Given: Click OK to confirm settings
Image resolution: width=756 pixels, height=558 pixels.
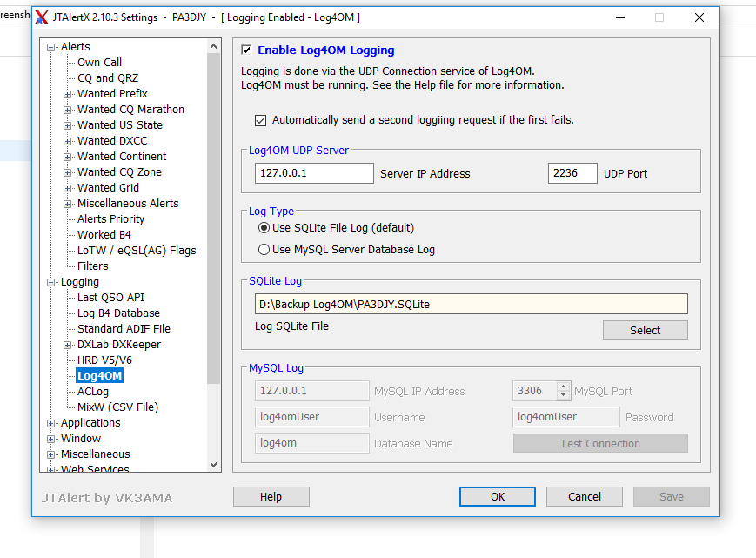Looking at the screenshot, I should pyautogui.click(x=497, y=497).
